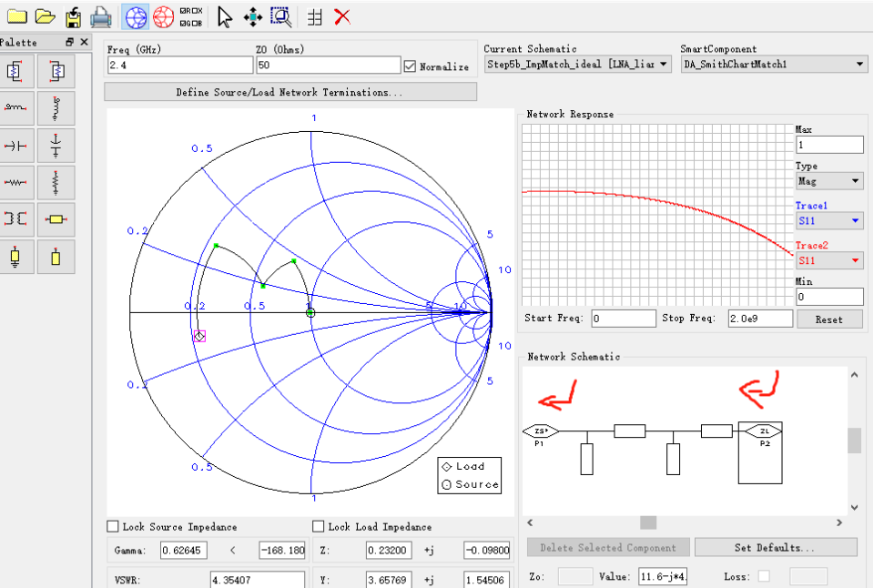Add an open-ended stub from palette

(56, 257)
